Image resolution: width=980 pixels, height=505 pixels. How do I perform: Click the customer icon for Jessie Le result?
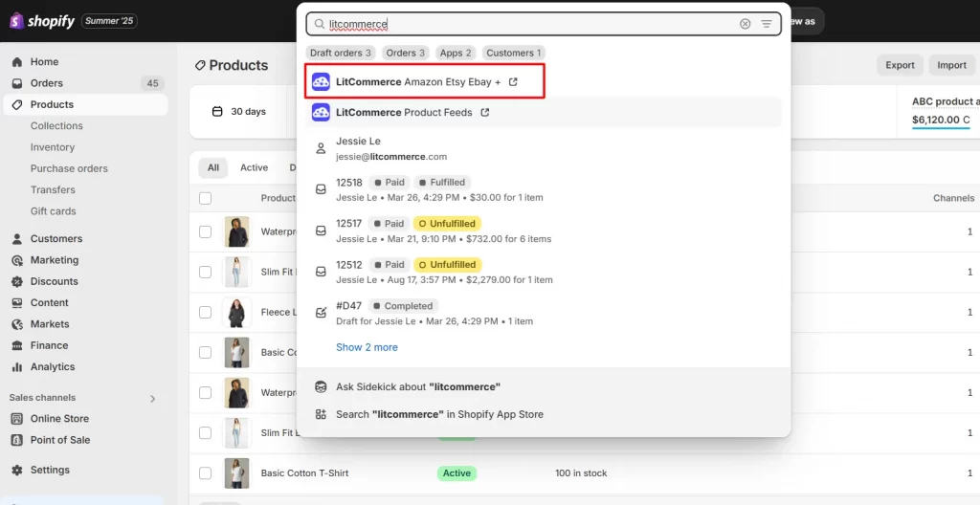321,149
